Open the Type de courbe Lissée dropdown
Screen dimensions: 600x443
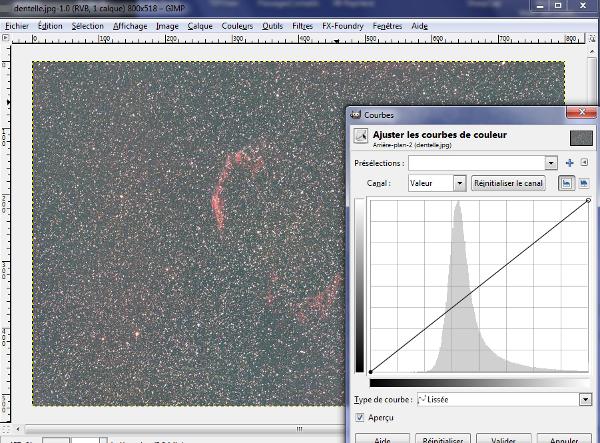[585, 400]
